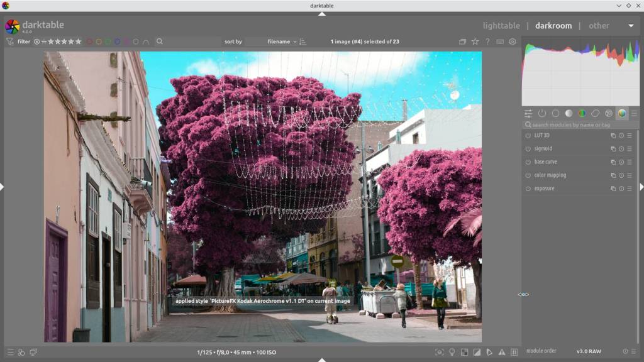644x362 pixels.
Task: Expand the view switcher dropdown arrow
Action: [631, 25]
